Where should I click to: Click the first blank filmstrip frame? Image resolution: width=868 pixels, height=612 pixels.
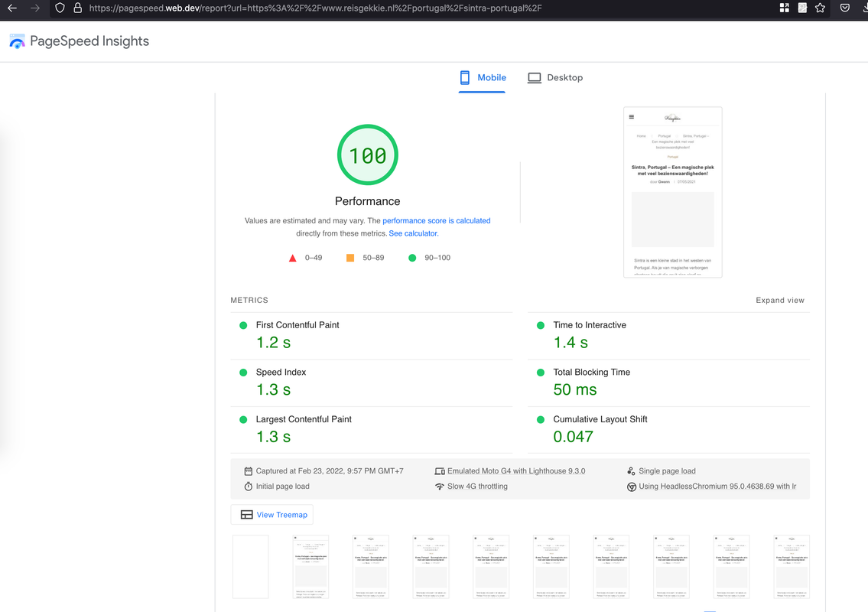click(x=251, y=567)
